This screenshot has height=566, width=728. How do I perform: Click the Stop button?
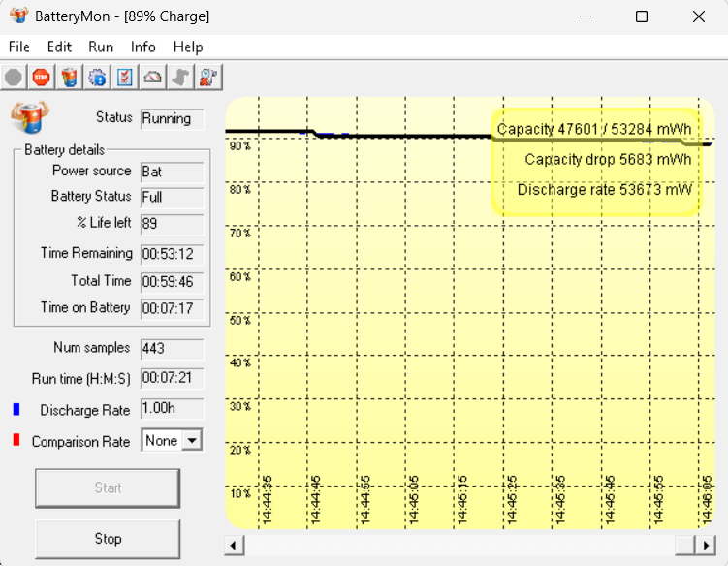tap(108, 539)
